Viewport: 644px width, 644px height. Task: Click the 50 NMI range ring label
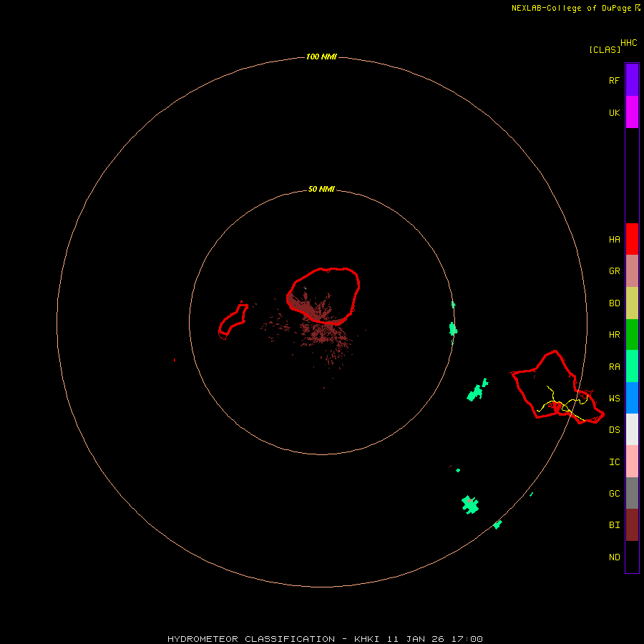coord(321,189)
